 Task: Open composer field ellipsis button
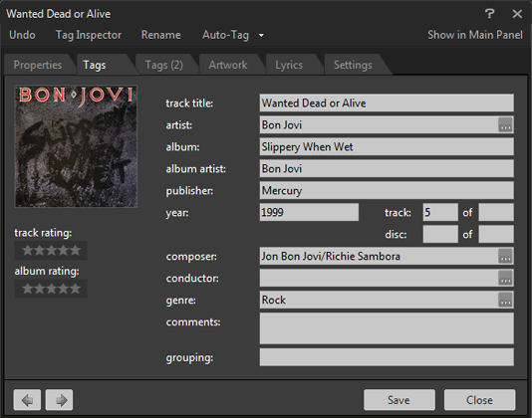(505, 257)
